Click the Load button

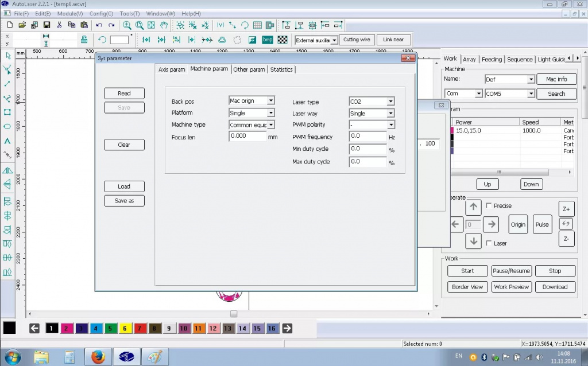[124, 186]
